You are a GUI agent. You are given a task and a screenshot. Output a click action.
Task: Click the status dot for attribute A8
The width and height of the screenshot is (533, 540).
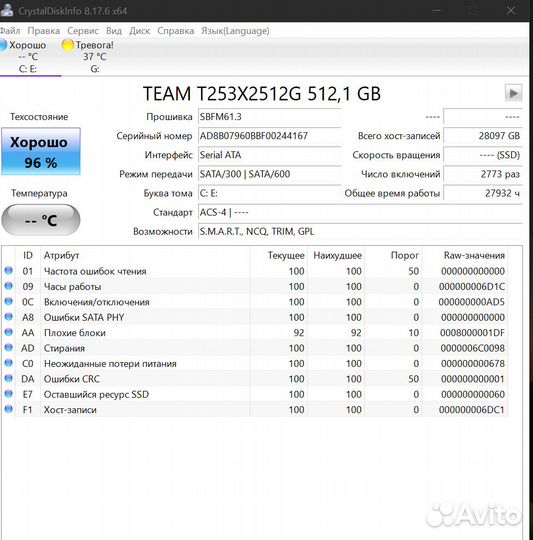pos(9,317)
